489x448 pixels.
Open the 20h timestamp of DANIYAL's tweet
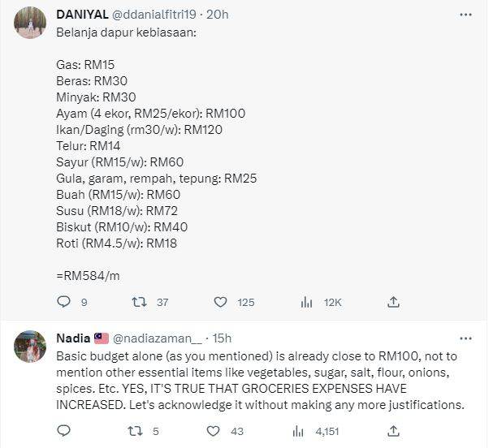pyautogui.click(x=218, y=15)
